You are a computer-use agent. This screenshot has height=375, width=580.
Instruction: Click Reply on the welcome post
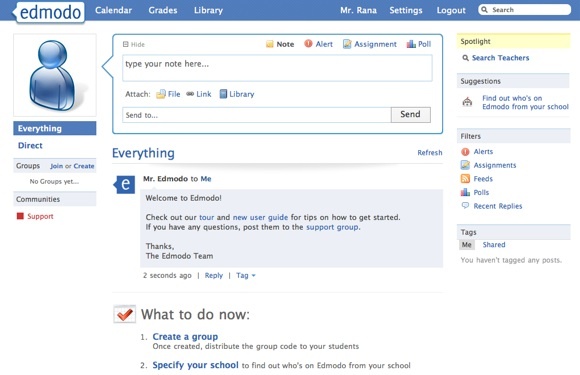coord(214,276)
